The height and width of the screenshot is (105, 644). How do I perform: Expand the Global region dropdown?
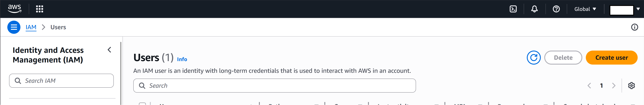[585, 9]
